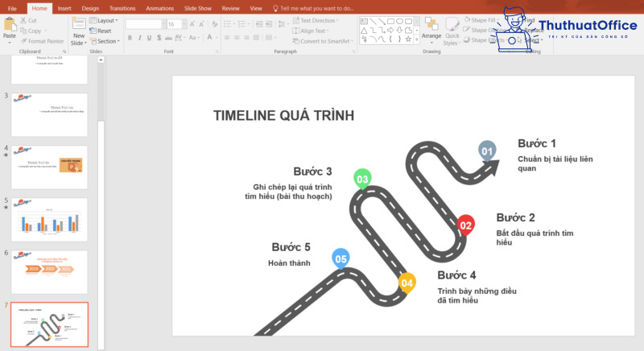644x351 pixels.
Task: Toggle Bold formatting
Action: tap(130, 38)
